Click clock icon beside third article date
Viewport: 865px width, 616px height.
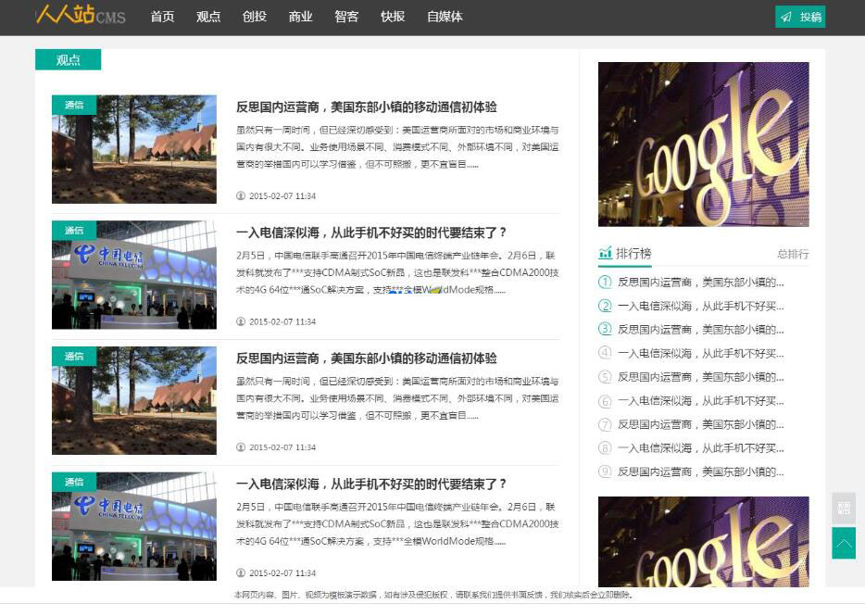click(241, 447)
